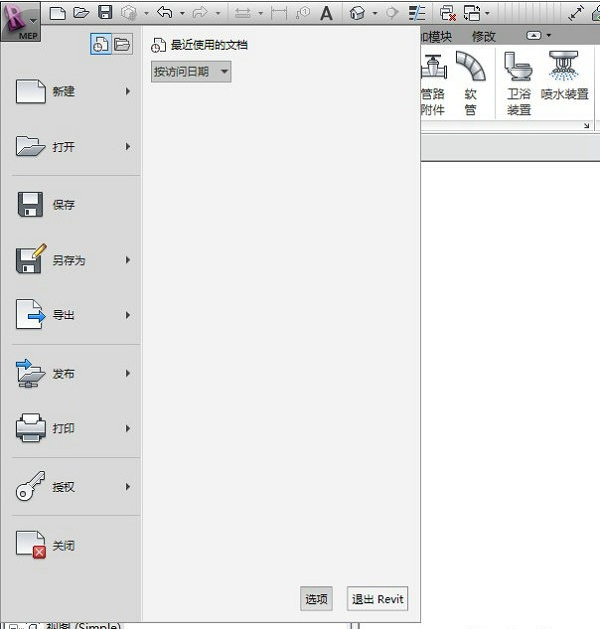Screen dimensions: 601x629
Task: Open the Open (打开) menu item
Action: [x=73, y=146]
